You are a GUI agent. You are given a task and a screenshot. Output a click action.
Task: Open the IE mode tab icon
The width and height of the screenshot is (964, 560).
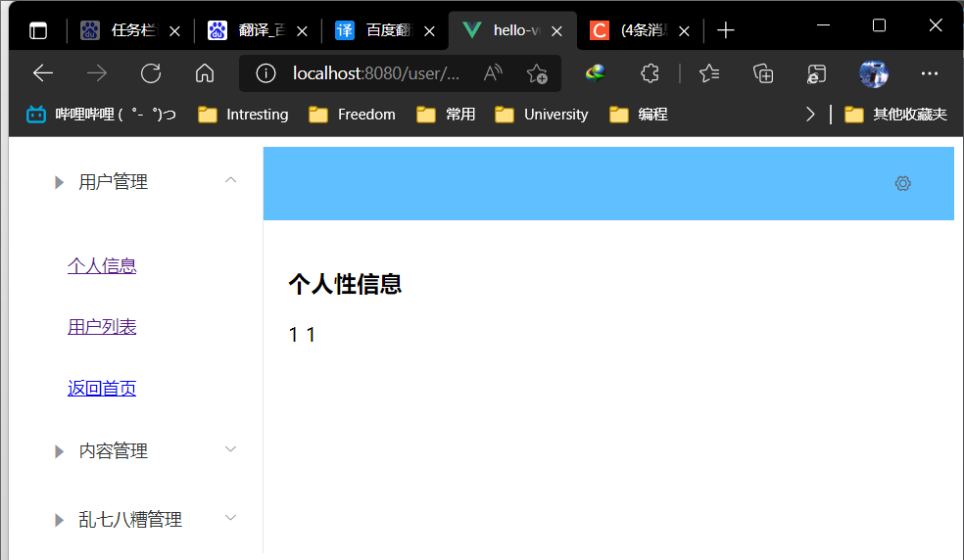click(x=816, y=73)
